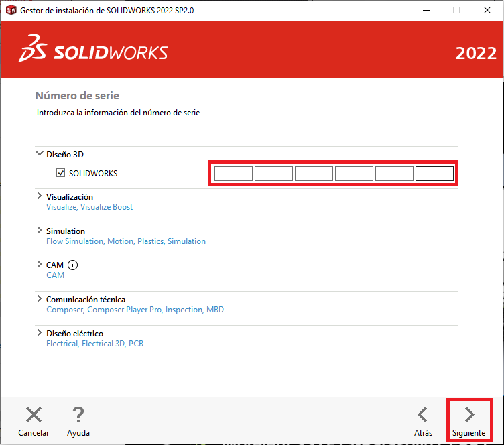Click Composer, Composer Player Pro link
The height and width of the screenshot is (445, 504).
tap(135, 310)
